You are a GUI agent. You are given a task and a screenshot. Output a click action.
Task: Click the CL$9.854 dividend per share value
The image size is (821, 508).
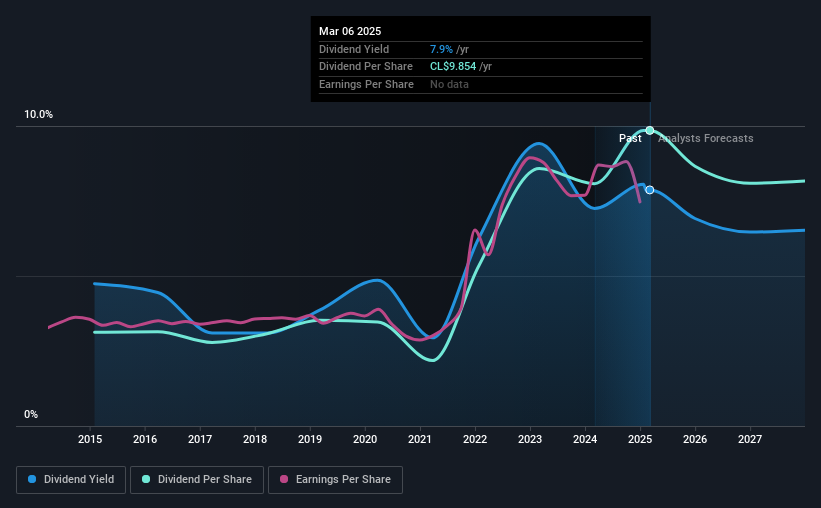coord(453,67)
